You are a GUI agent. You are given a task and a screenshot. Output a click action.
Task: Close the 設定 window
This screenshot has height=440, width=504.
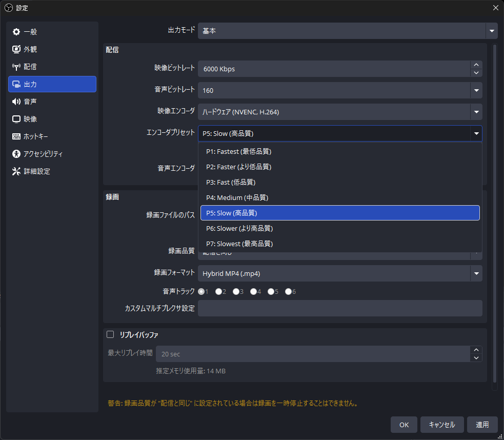tap(496, 8)
